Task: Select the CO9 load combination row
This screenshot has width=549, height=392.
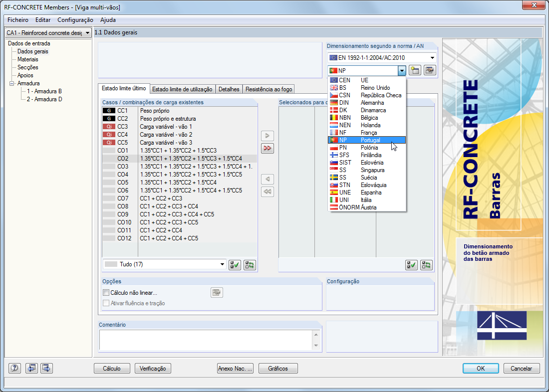Action: (180, 214)
